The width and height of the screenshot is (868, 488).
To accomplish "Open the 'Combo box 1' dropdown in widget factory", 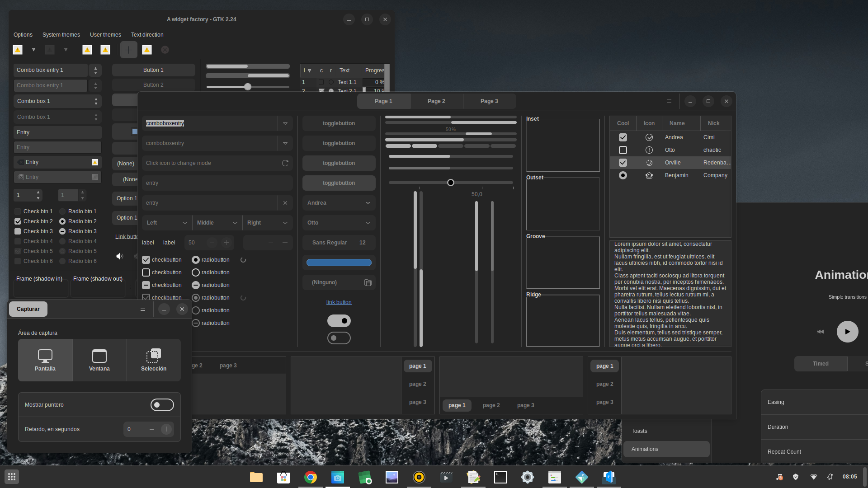I will [57, 101].
